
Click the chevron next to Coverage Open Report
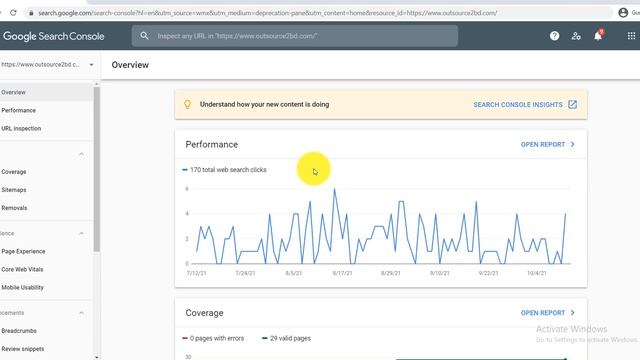click(x=573, y=313)
